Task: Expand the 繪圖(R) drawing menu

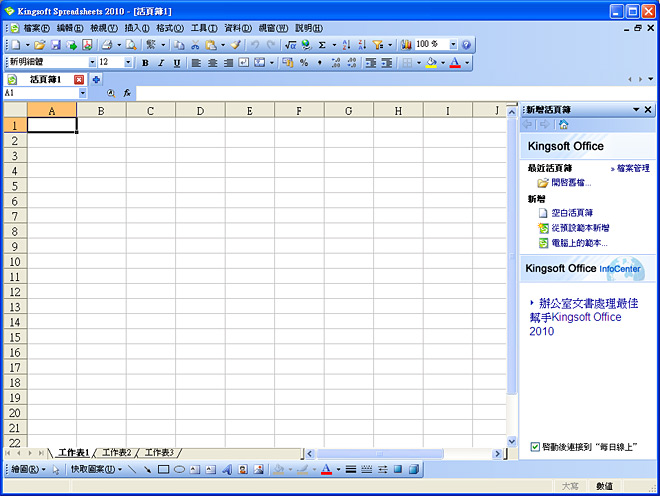Action: (28, 469)
